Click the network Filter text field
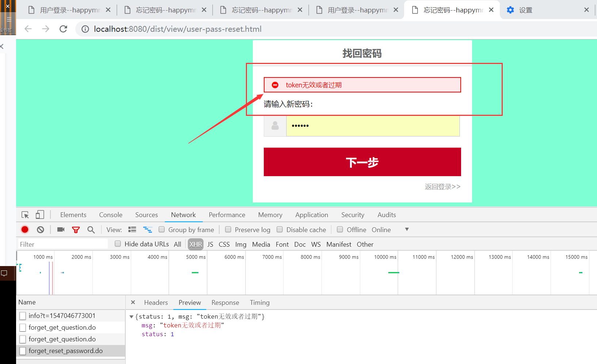 62,244
